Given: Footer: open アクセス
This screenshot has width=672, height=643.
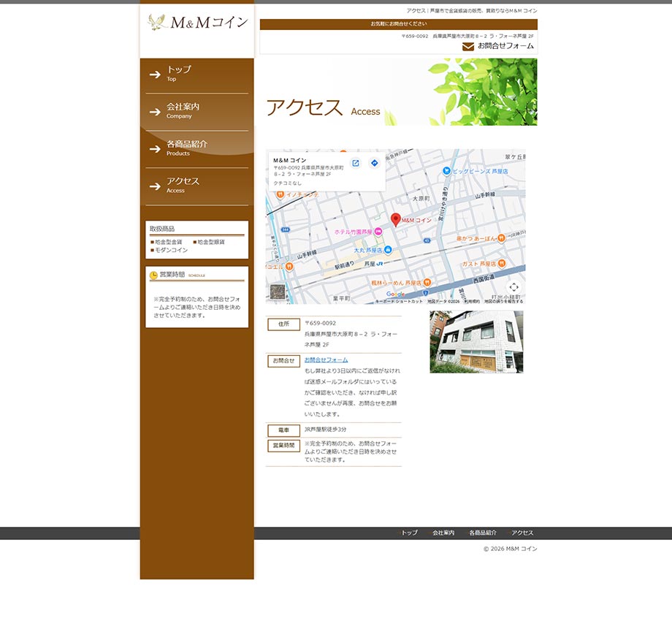Looking at the screenshot, I should 522,533.
